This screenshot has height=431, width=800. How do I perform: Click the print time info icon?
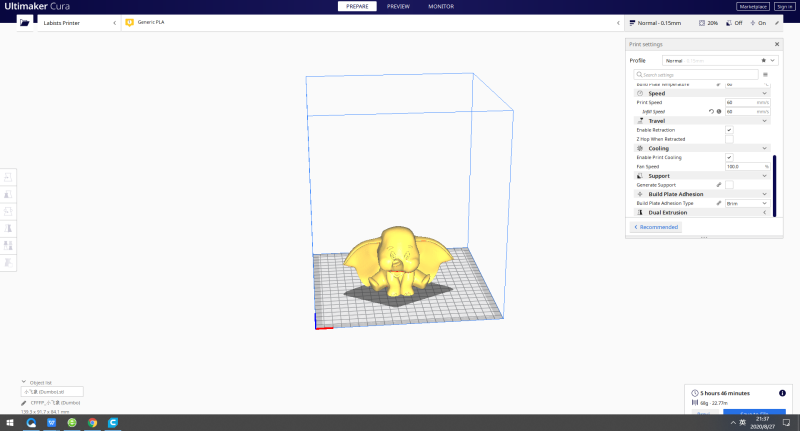tap(782, 393)
